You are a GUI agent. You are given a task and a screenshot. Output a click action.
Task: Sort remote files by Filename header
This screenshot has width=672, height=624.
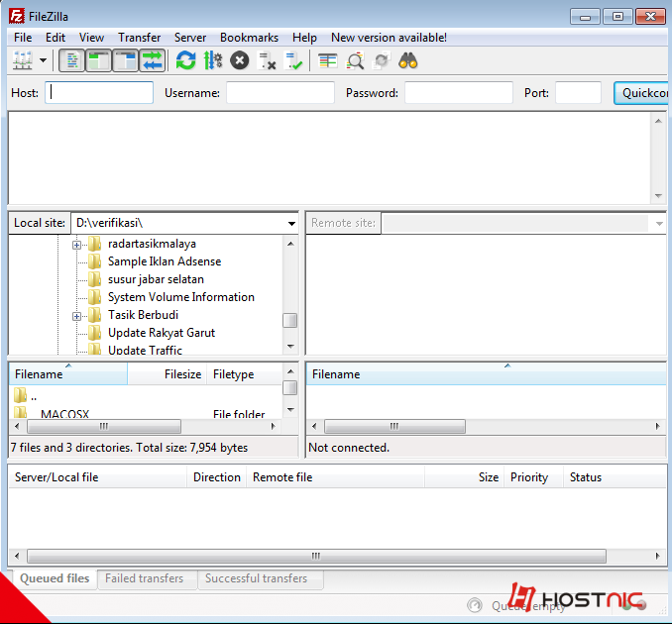[486, 373]
